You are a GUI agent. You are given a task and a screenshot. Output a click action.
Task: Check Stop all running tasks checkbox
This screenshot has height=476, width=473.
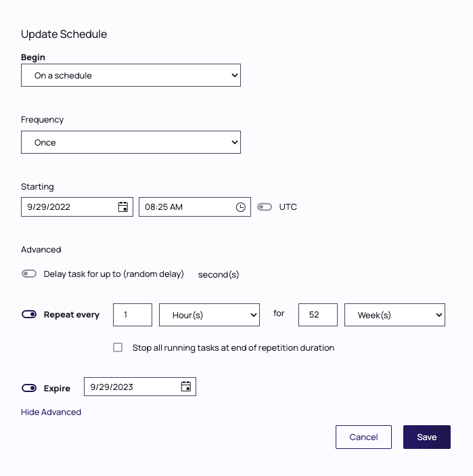pos(118,347)
